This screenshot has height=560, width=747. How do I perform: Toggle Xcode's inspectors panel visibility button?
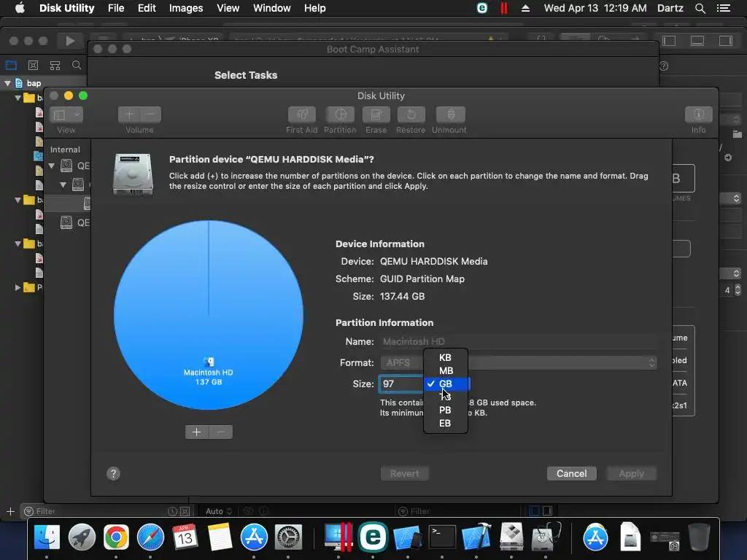click(726, 41)
